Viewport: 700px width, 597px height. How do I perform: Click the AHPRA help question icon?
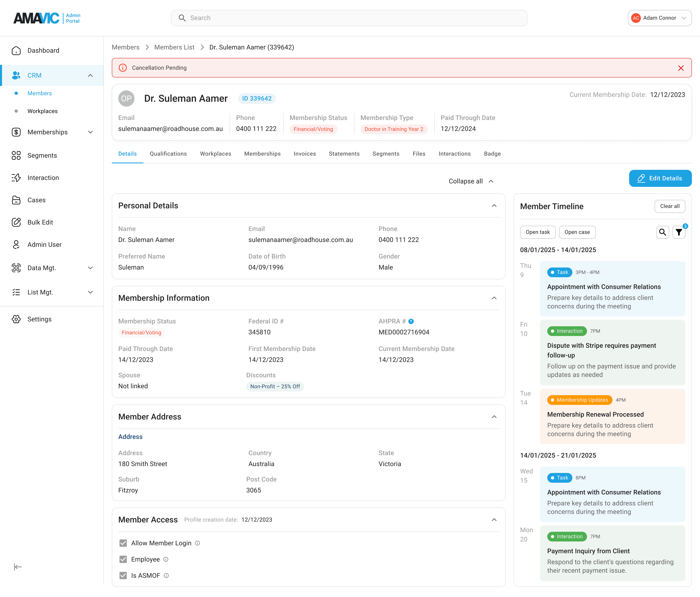pyautogui.click(x=411, y=321)
